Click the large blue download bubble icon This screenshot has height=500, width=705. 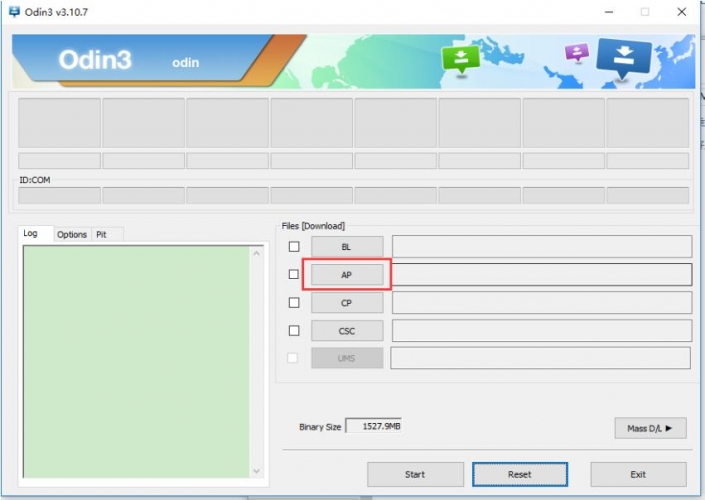(x=624, y=59)
